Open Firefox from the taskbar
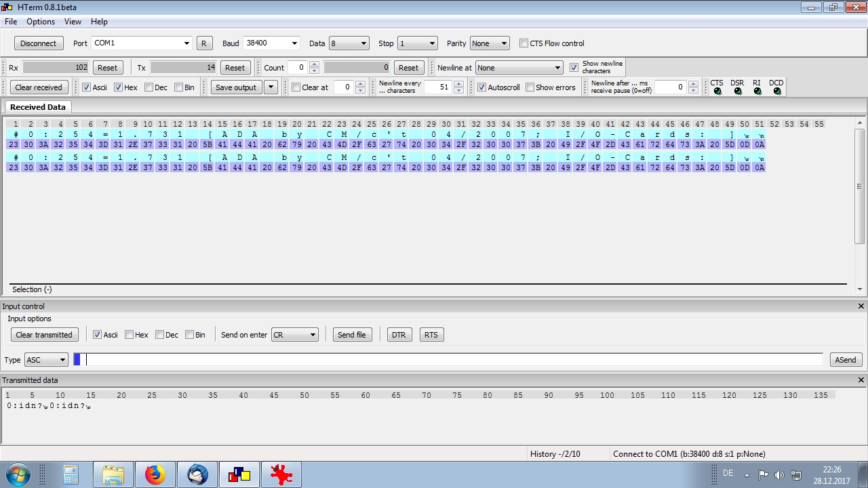The image size is (868, 488). [155, 474]
